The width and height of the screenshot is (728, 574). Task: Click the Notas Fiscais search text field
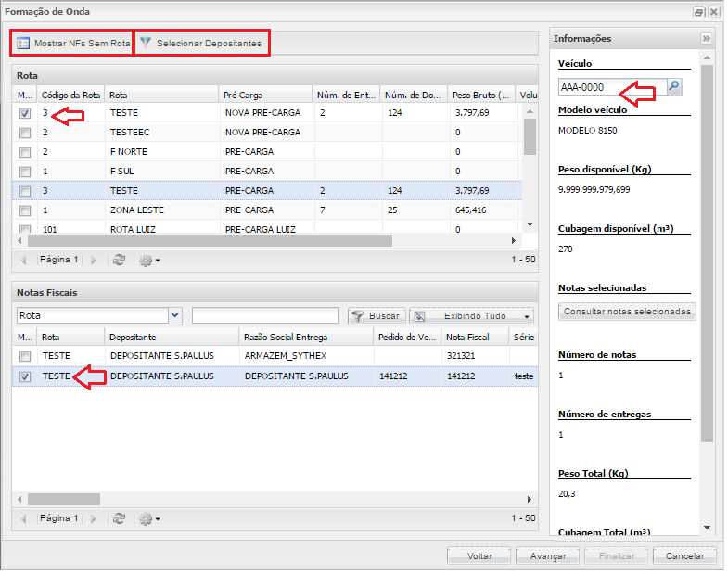tap(265, 316)
